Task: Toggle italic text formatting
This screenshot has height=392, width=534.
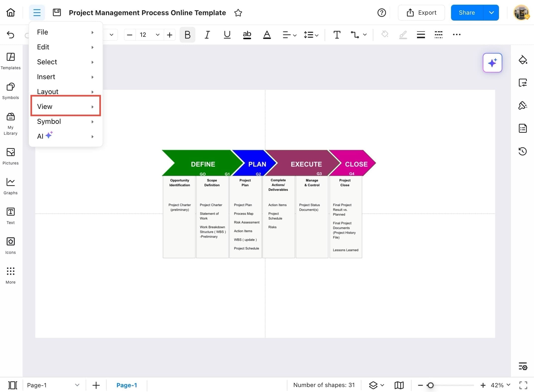Action: [x=207, y=35]
